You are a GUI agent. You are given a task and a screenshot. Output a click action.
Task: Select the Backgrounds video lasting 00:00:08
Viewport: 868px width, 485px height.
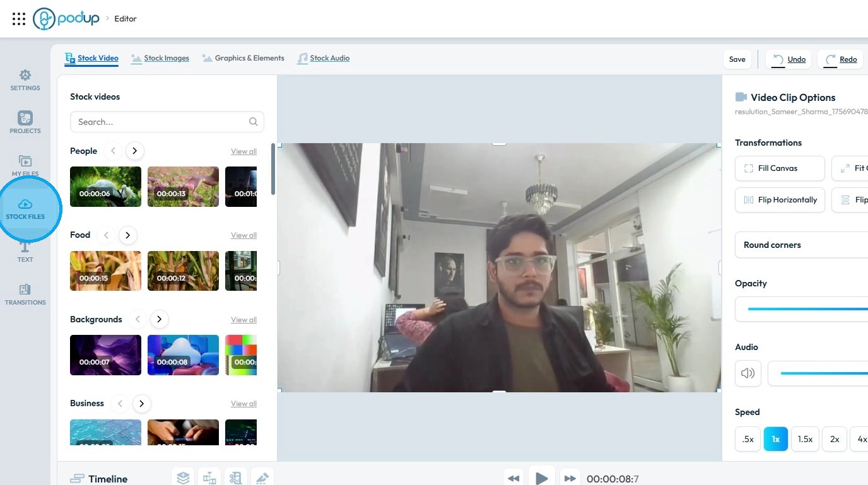click(183, 355)
